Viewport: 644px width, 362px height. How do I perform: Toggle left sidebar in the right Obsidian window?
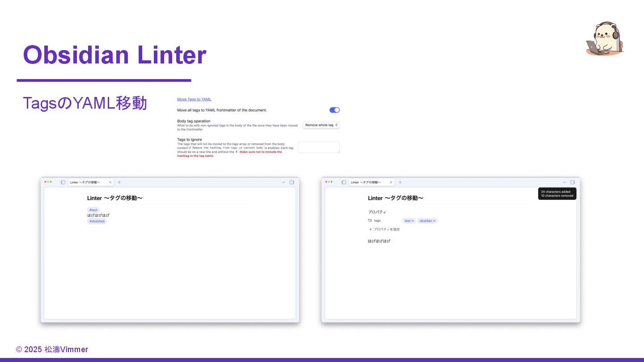pyautogui.click(x=344, y=182)
